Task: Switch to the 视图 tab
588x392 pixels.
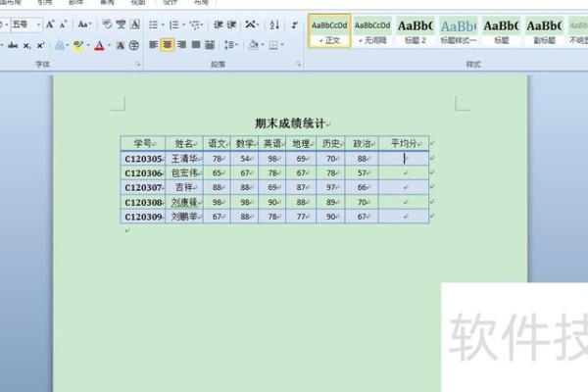Action: click(x=138, y=3)
